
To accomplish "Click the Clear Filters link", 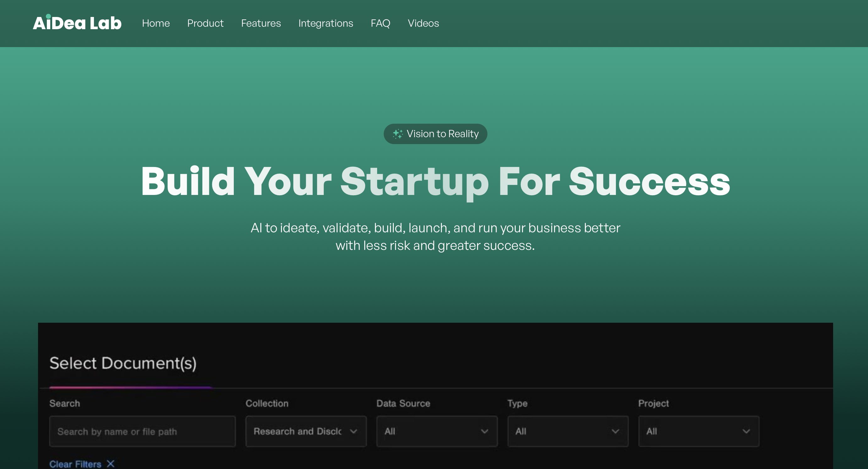I will click(75, 464).
